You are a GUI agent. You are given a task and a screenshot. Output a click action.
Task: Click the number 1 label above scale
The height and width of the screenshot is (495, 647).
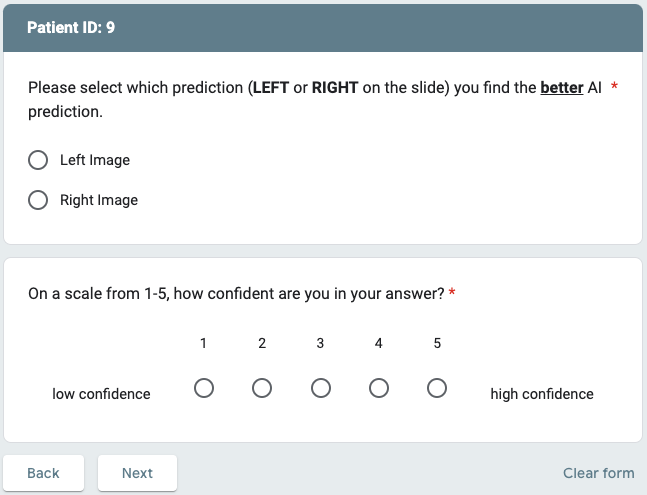click(x=204, y=343)
